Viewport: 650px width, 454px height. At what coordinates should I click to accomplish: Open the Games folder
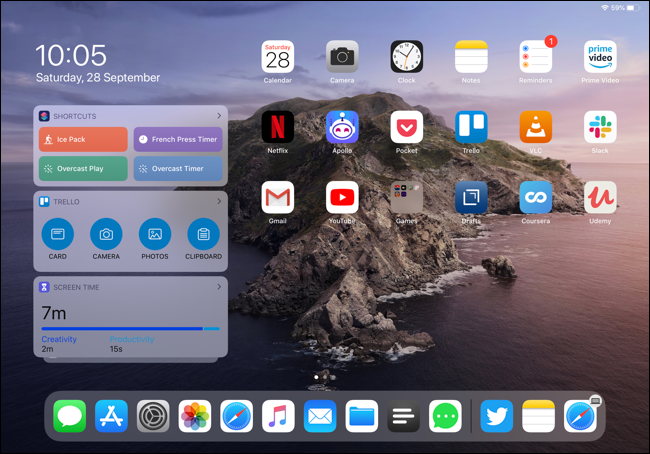[407, 197]
